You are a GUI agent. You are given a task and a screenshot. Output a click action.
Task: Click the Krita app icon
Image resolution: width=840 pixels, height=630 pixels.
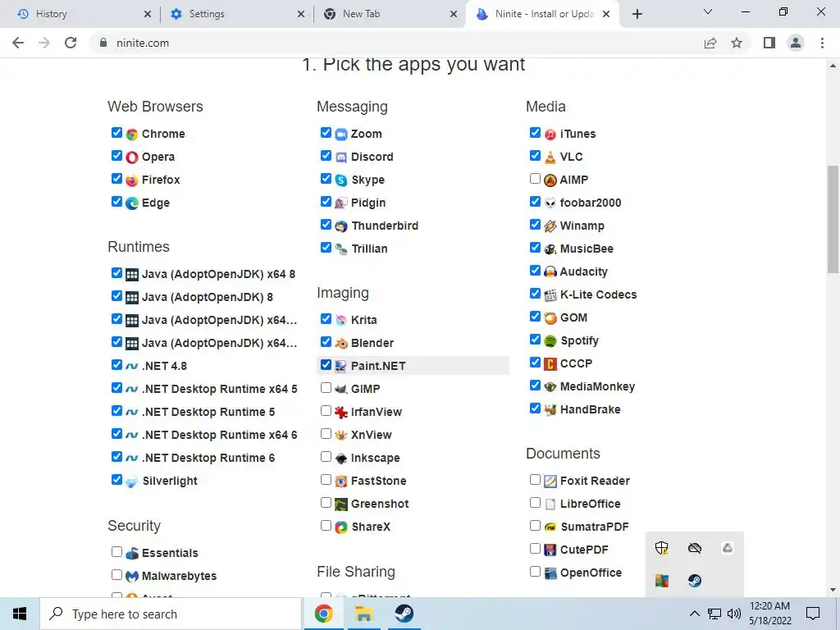341,320
